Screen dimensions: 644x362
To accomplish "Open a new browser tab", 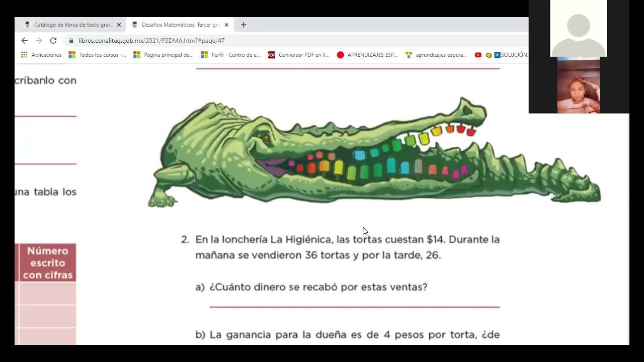I will point(244,24).
